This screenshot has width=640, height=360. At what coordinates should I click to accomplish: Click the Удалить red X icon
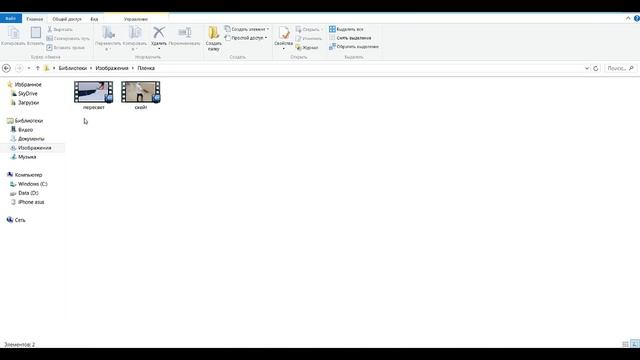tap(159, 32)
